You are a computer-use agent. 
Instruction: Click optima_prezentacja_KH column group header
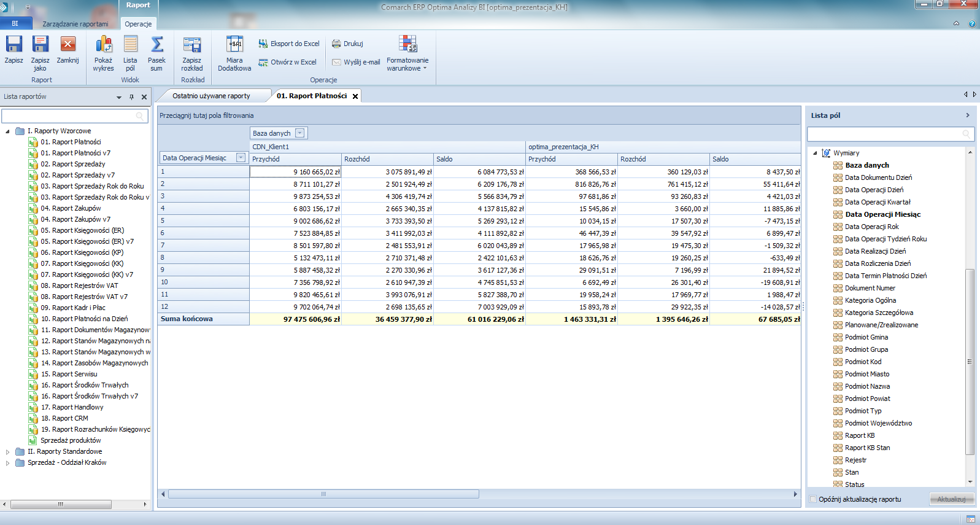click(663, 147)
